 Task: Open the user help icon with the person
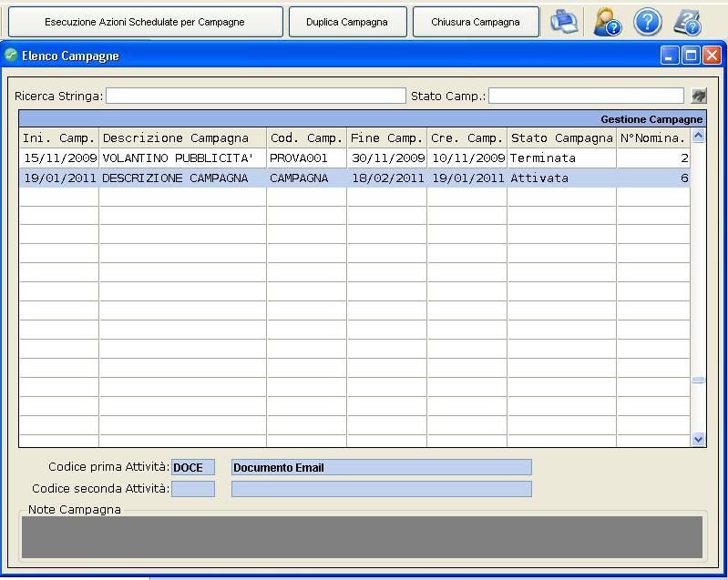[x=607, y=22]
